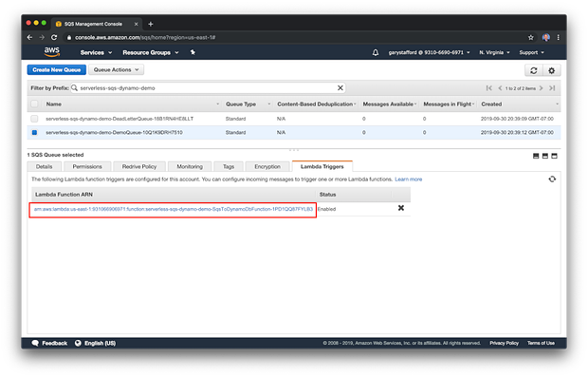Screen dimensions: 588x377
Task: Collapse the details pane layout icon
Action: click(x=536, y=156)
